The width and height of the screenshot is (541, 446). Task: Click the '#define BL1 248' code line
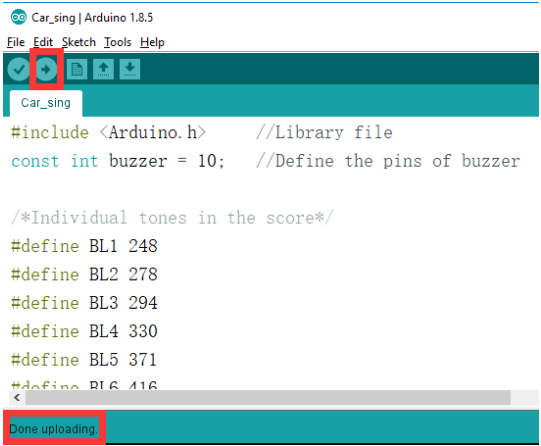point(84,246)
